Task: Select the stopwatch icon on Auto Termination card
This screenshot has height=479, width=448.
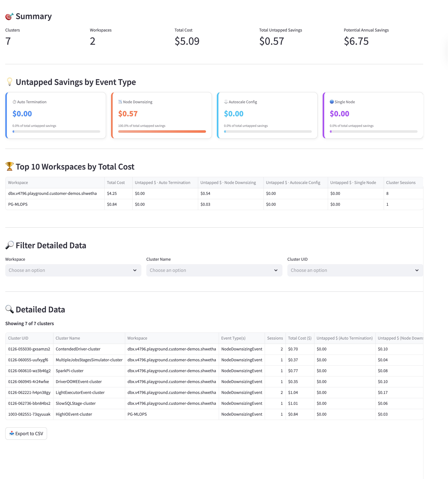Action: [14, 102]
